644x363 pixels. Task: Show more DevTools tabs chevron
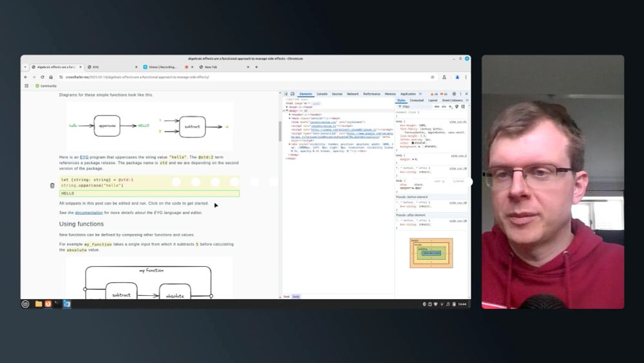pyautogui.click(x=421, y=94)
